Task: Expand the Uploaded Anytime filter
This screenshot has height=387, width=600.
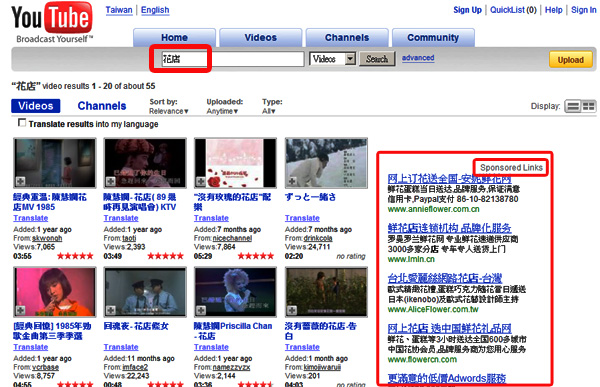Action: coord(222,111)
